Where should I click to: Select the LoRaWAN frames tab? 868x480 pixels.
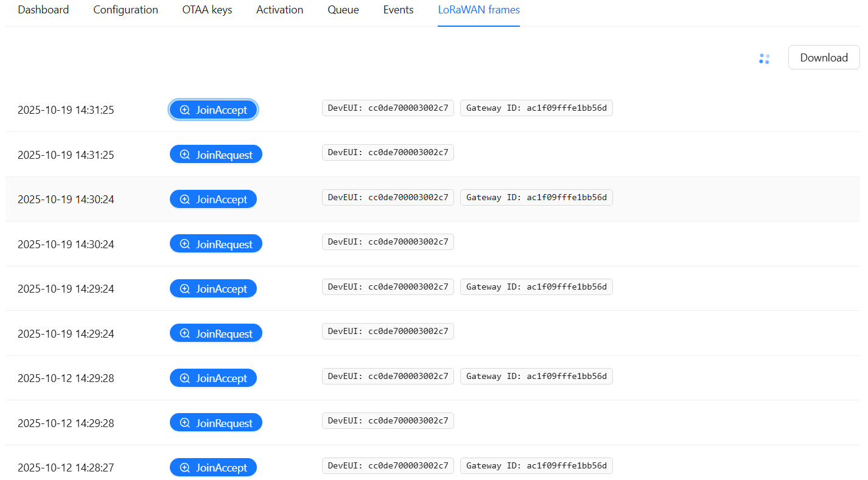pos(478,10)
